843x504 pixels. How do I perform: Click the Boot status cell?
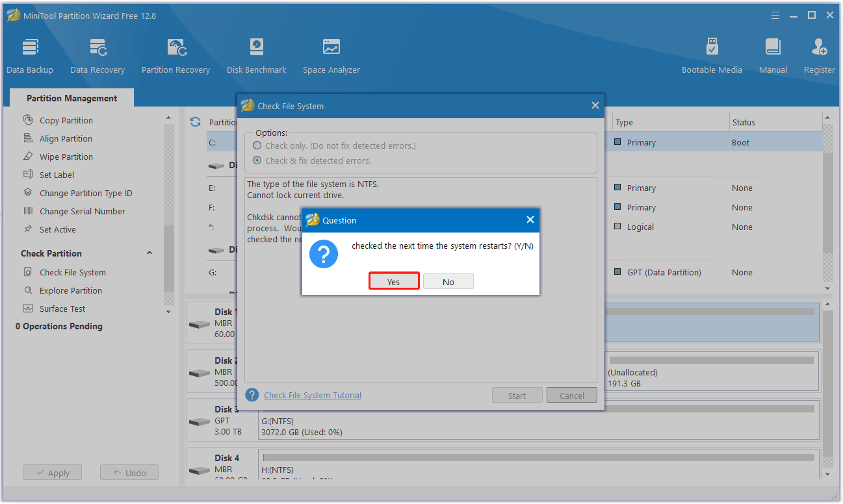pyautogui.click(x=740, y=142)
